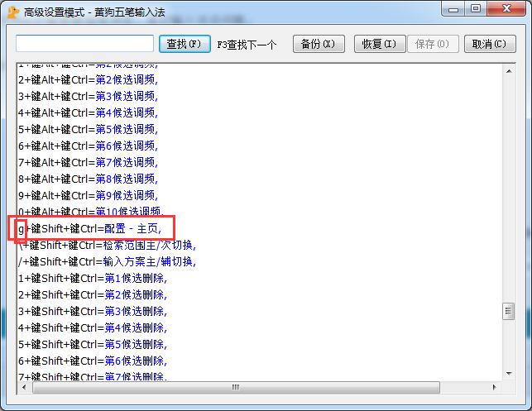Click the vertical scrollbar up arrow
This screenshot has width=532, height=411.
pyautogui.click(x=510, y=71)
